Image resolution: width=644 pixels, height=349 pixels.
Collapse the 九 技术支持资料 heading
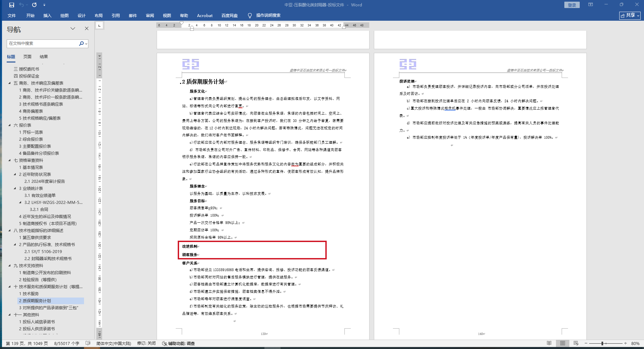point(9,266)
